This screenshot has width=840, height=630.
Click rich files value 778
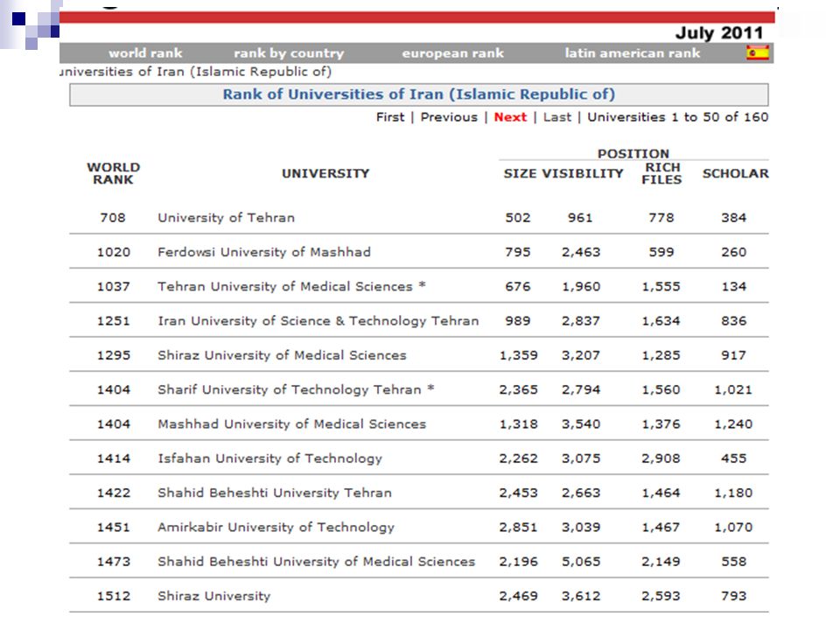661,218
